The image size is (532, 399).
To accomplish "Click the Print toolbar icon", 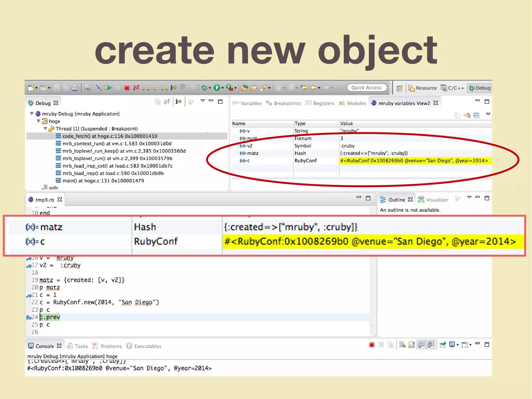I will click(75, 88).
